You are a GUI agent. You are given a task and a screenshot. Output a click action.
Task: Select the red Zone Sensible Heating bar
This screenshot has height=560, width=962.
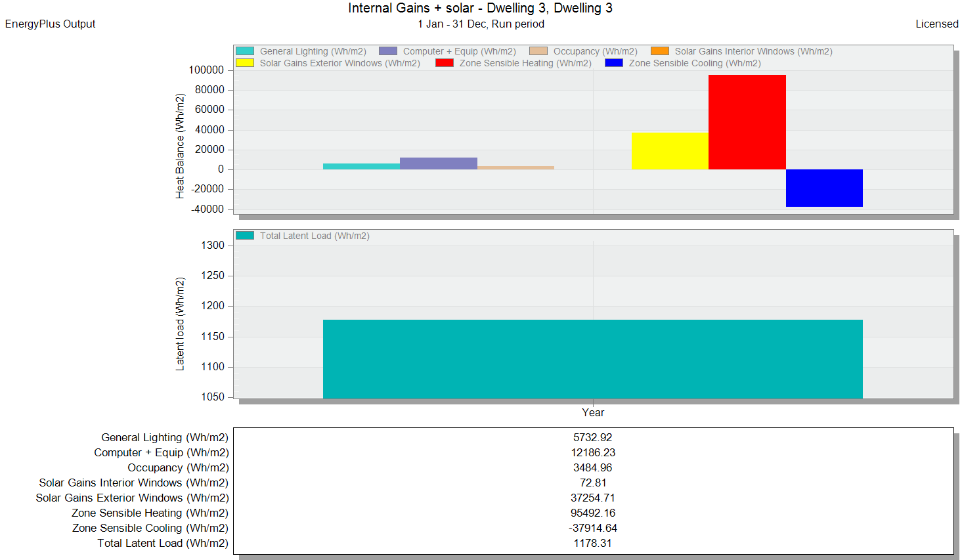pyautogui.click(x=747, y=122)
